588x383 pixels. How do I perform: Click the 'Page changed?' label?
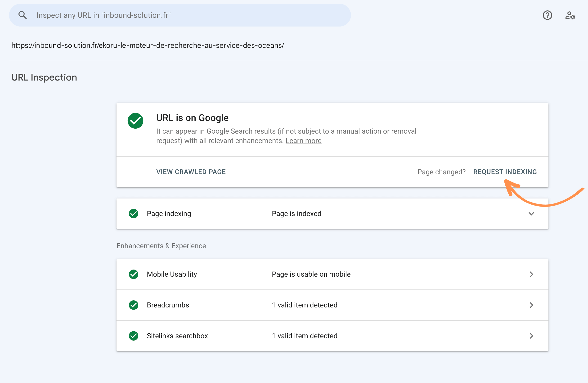(x=441, y=172)
